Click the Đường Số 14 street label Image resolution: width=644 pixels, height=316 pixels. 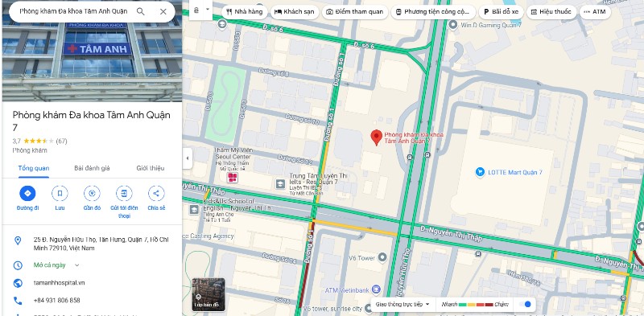279,259
